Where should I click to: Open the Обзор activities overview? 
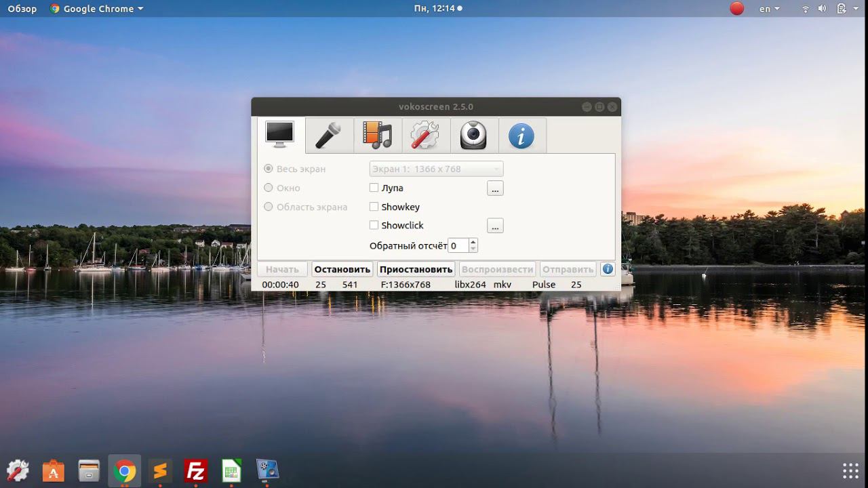tap(22, 9)
